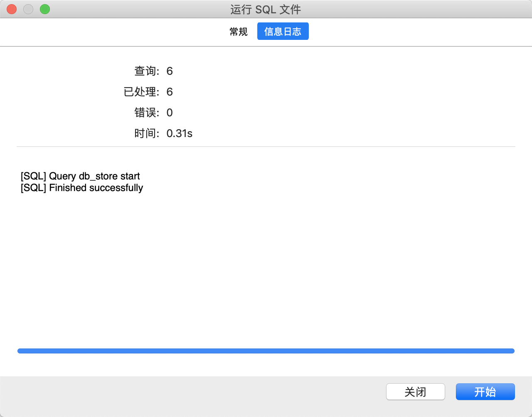Select log line 'Query db_store start'
This screenshot has height=417, width=532.
(x=80, y=176)
